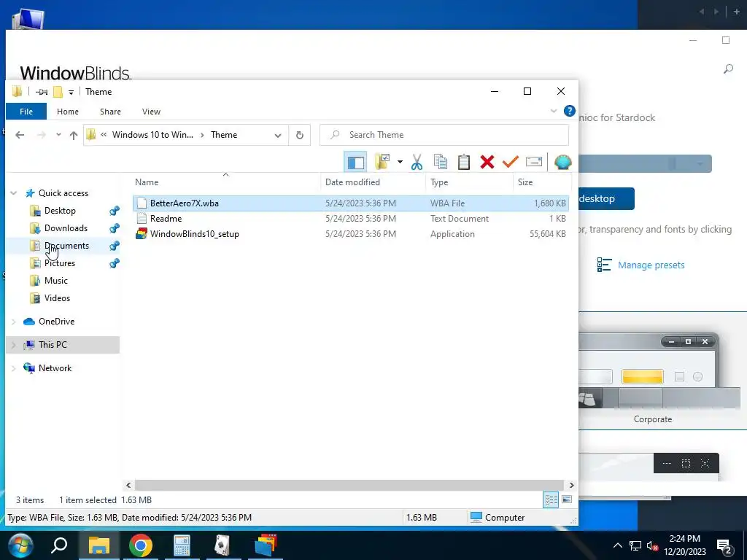747x560 pixels.
Task: Switch to the Home ribbon tab
Action: pos(68,112)
